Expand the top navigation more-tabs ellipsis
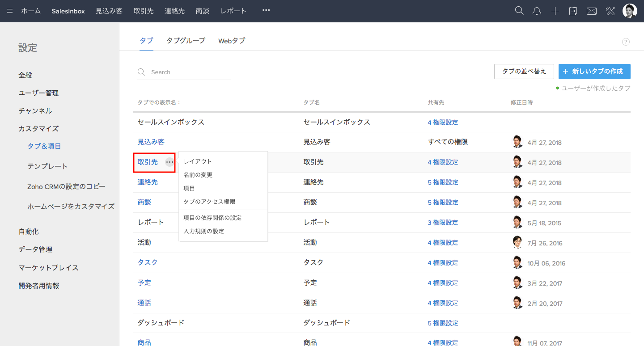Screen dimensions: 644x346 (266, 10)
